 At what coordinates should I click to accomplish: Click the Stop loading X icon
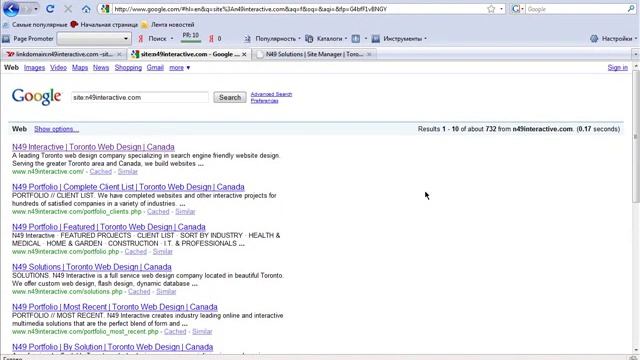tap(68, 9)
